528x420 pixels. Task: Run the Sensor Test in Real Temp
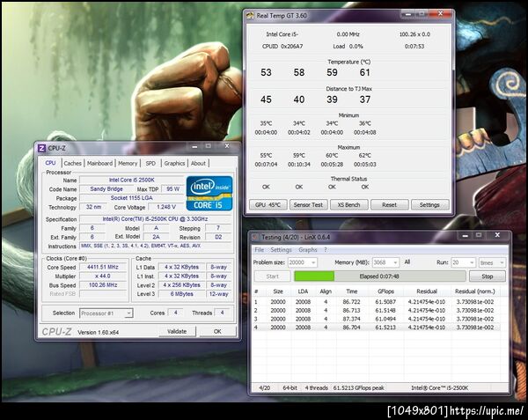click(x=308, y=205)
